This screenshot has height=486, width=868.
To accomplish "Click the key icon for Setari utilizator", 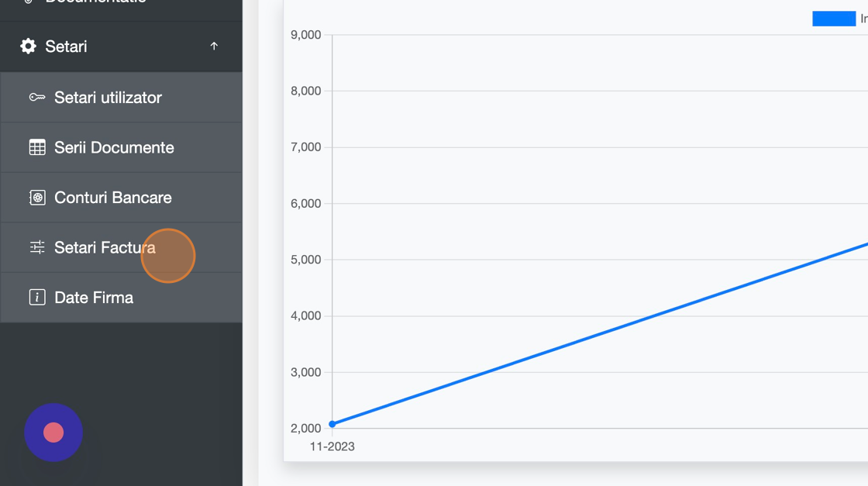I will 37,98.
